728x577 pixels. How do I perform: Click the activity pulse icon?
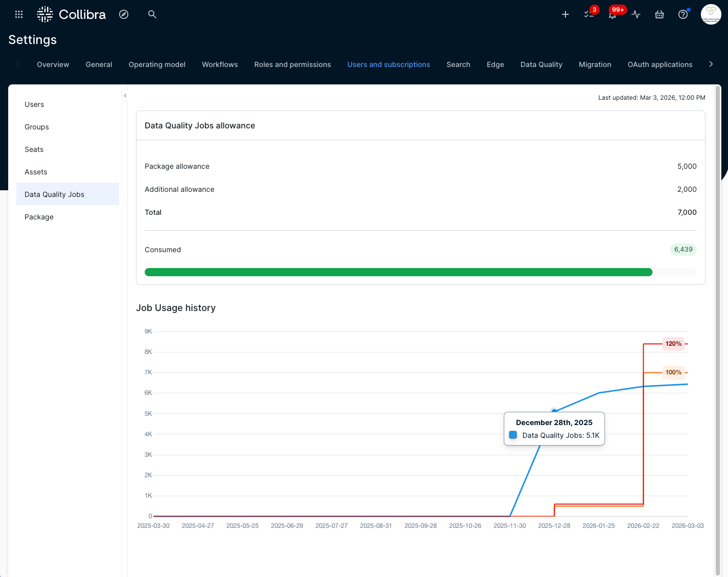pyautogui.click(x=636, y=14)
